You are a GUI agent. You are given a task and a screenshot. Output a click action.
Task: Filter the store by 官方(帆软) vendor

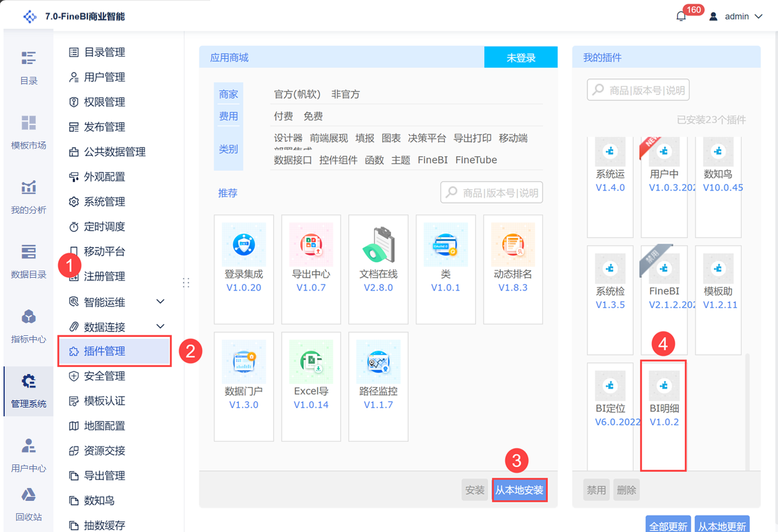(x=297, y=95)
